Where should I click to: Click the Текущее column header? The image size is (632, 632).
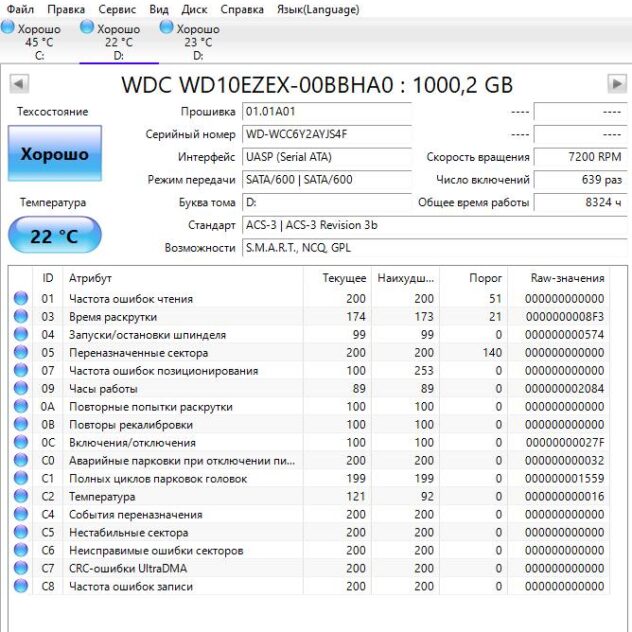337,278
